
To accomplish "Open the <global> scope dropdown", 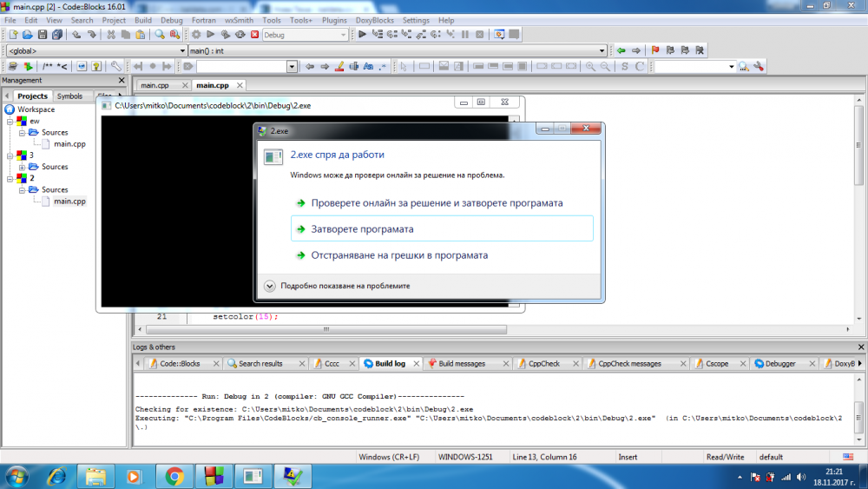I will [x=96, y=50].
